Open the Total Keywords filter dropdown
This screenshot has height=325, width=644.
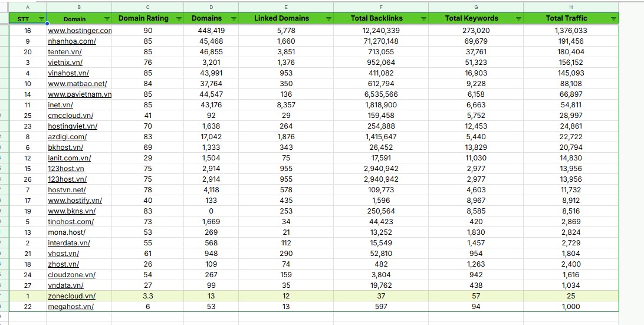518,18
